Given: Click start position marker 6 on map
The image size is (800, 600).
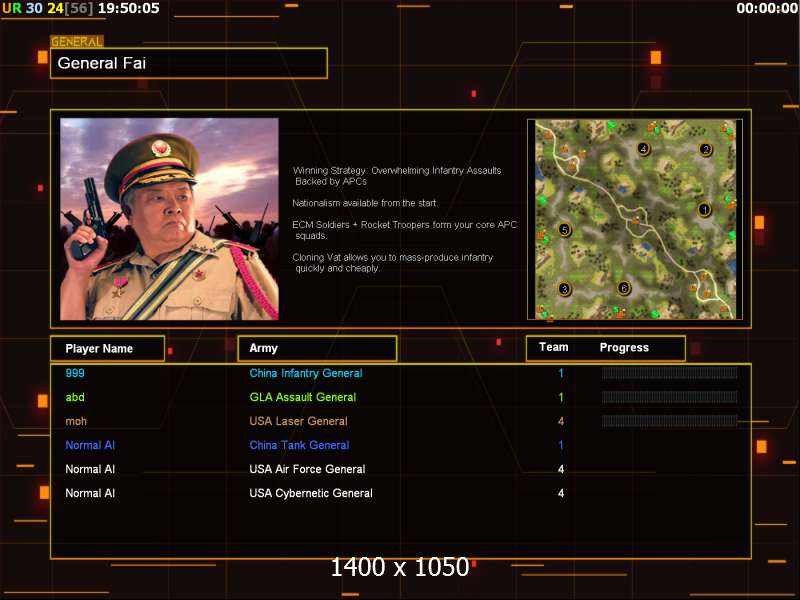Looking at the screenshot, I should click(623, 288).
